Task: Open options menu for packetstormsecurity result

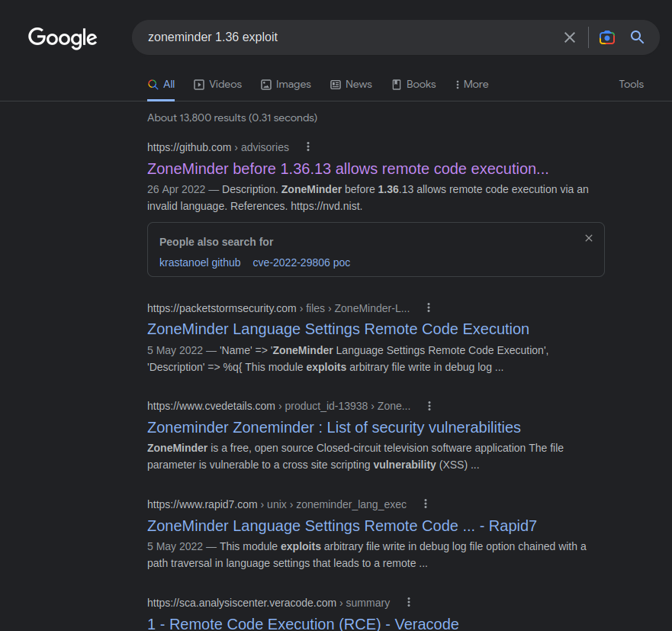Action: pyautogui.click(x=429, y=307)
